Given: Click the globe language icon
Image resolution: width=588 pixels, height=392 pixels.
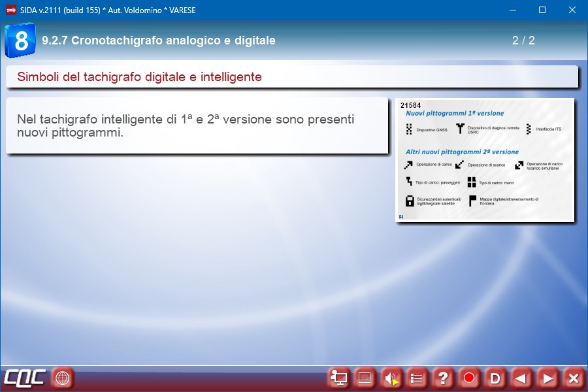Looking at the screenshot, I should (x=62, y=378).
